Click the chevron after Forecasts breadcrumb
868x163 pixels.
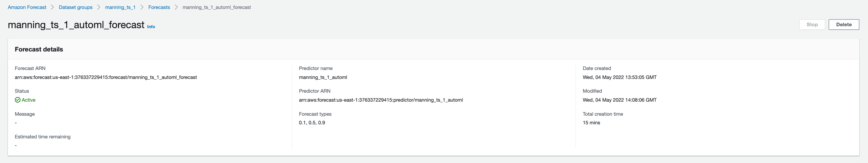pos(176,7)
